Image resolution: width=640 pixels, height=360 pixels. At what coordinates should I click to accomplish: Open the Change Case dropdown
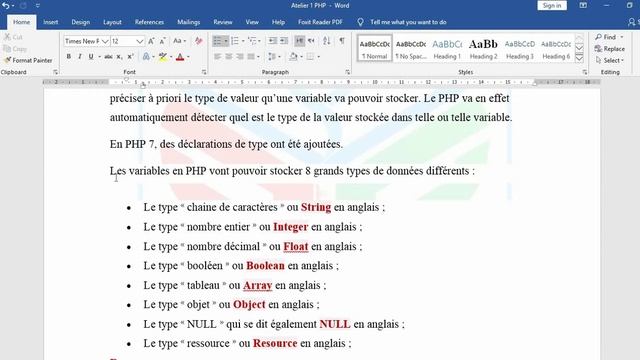pyautogui.click(x=179, y=41)
